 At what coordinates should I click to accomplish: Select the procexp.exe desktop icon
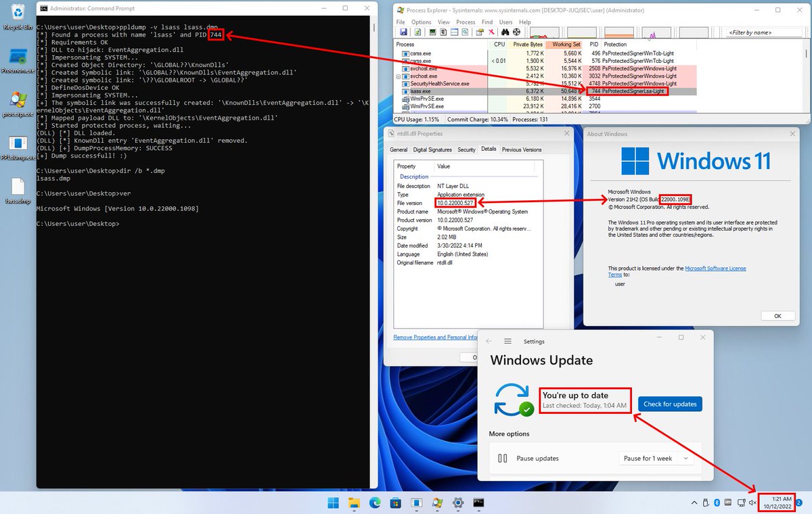[18, 104]
